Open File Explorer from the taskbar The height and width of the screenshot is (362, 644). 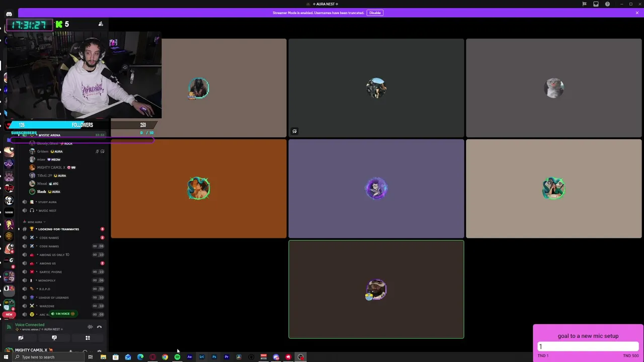point(103,357)
